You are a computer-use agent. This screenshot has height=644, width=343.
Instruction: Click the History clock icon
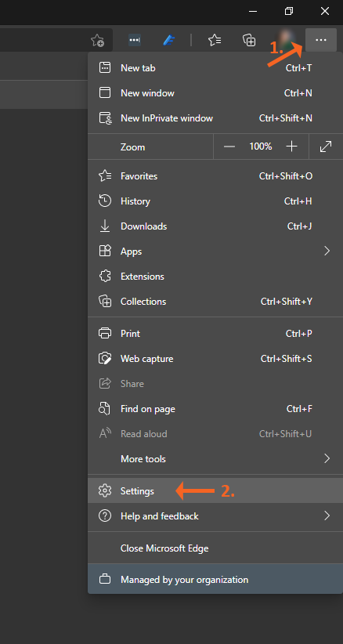[x=105, y=201]
